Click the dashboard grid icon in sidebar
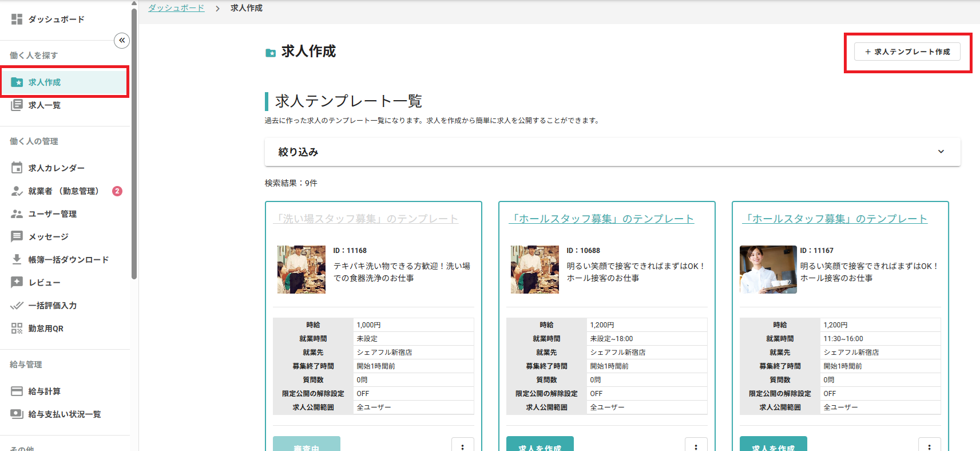This screenshot has width=980, height=451. 17,19
